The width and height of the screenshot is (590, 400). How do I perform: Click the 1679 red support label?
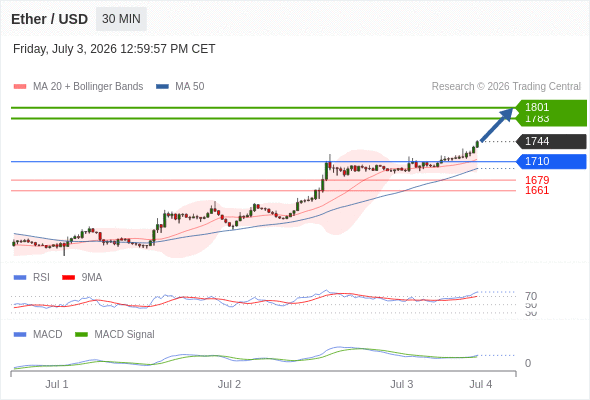point(537,180)
